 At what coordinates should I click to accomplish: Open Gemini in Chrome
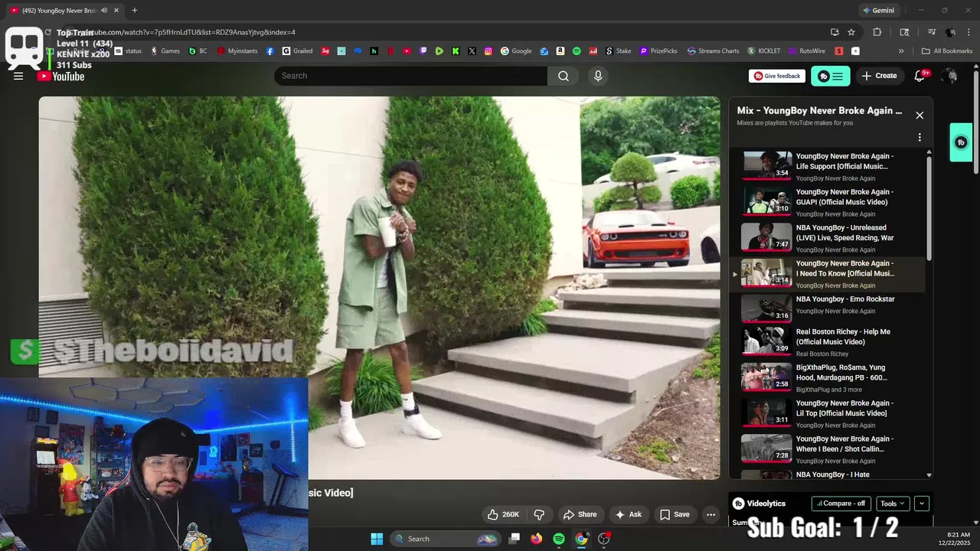click(x=878, y=11)
